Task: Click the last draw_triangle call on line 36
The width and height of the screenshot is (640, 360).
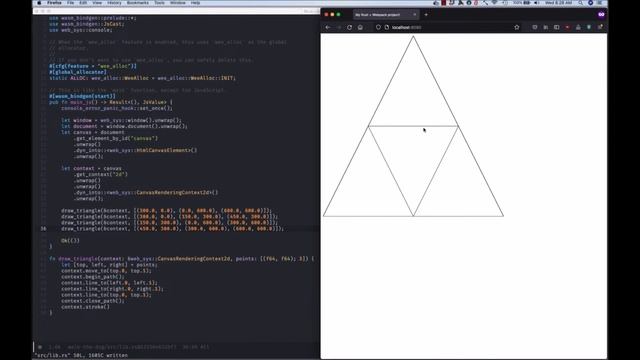Action: (172, 229)
